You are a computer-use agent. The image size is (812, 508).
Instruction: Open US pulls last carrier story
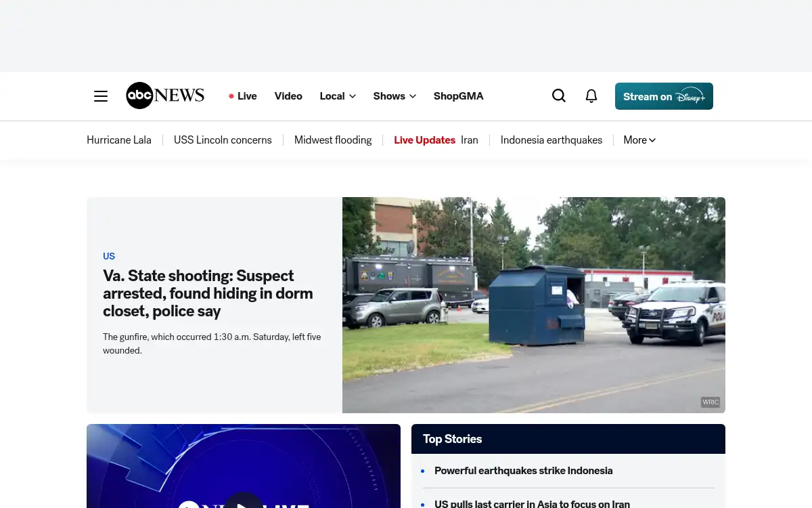(x=532, y=504)
